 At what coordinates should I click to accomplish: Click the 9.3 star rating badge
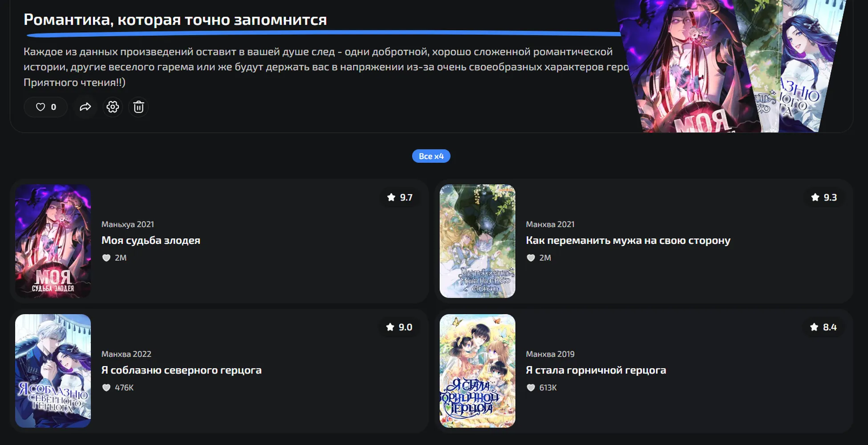[824, 197]
